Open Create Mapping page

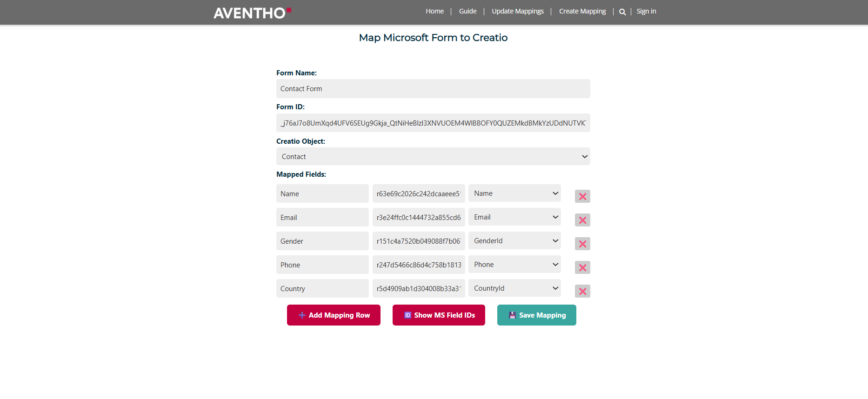click(x=582, y=11)
